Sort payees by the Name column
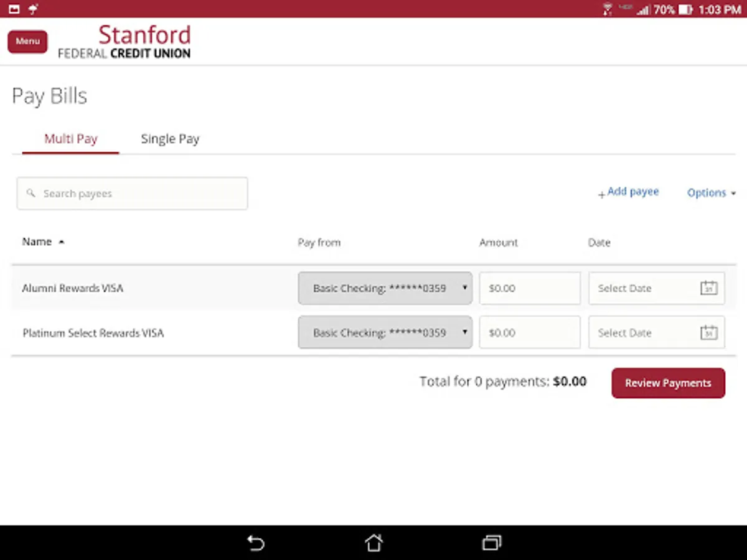Viewport: 747px width, 560px height. coord(43,242)
